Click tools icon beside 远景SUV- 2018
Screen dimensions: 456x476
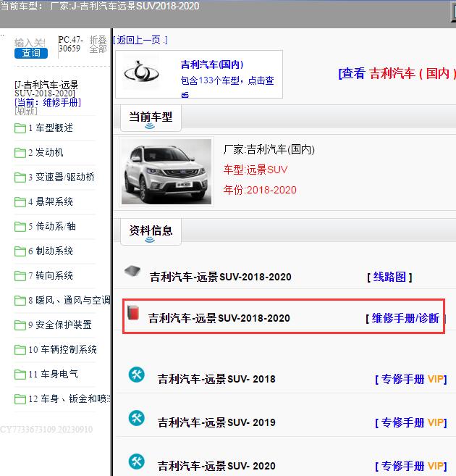tap(136, 375)
